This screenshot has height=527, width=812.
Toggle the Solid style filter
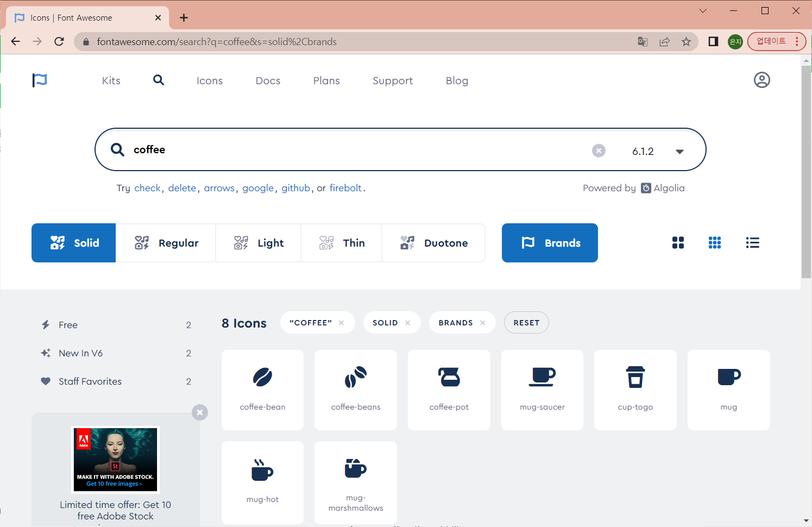click(74, 243)
